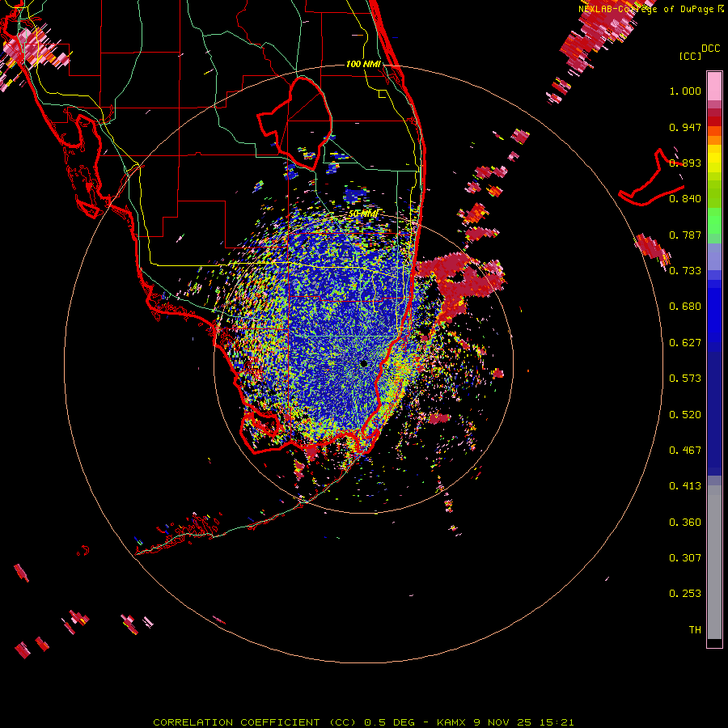Click the 0.787 color scale value
Screen dimensions: 728x728
685,235
